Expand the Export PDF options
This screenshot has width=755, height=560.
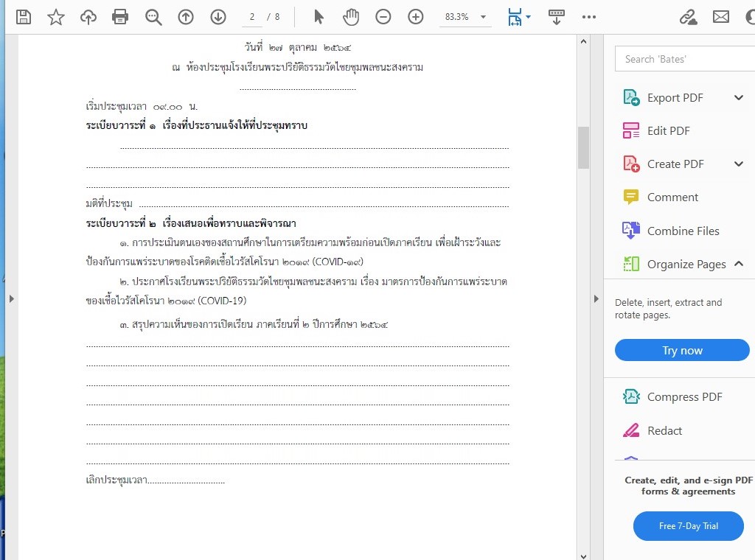(x=739, y=97)
